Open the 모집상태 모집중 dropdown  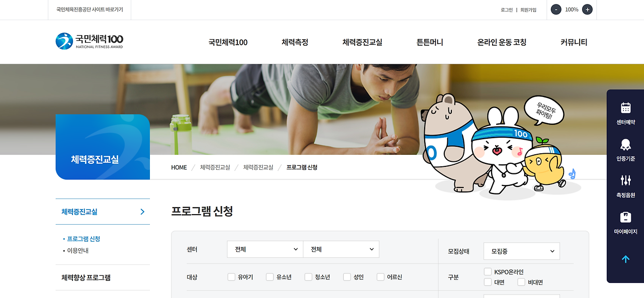pyautogui.click(x=522, y=251)
